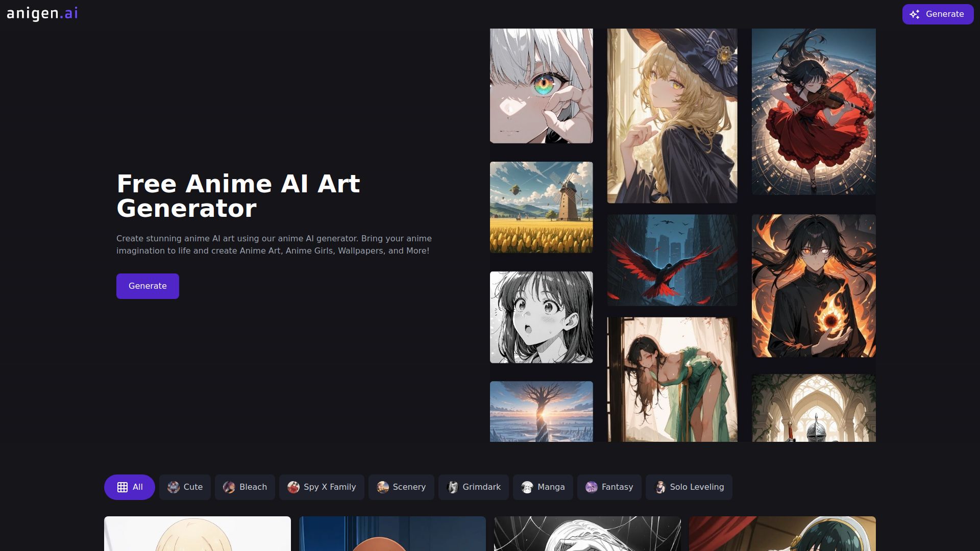
Task: Open the windmill tulip field image
Action: click(x=541, y=207)
